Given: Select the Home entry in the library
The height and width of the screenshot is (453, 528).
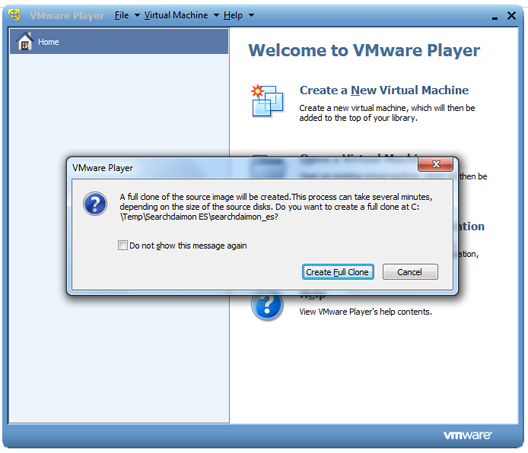Looking at the screenshot, I should click(119, 41).
